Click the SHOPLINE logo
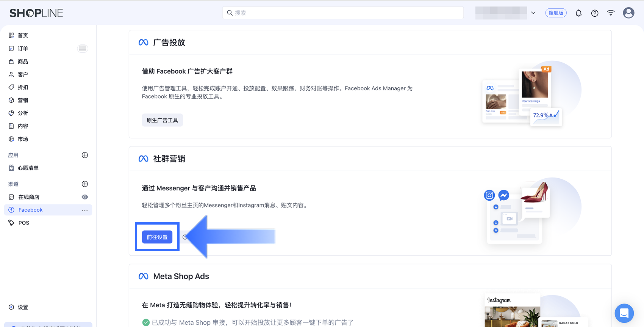The height and width of the screenshot is (327, 644). pos(36,13)
